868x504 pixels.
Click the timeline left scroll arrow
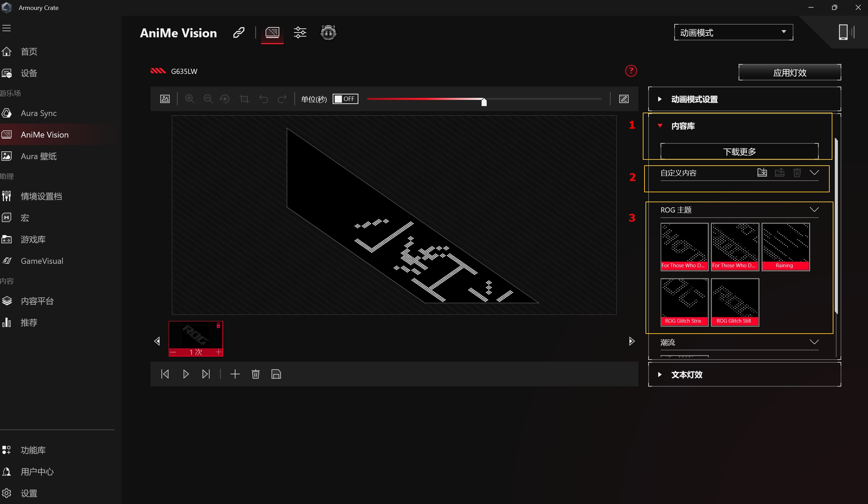click(x=157, y=341)
